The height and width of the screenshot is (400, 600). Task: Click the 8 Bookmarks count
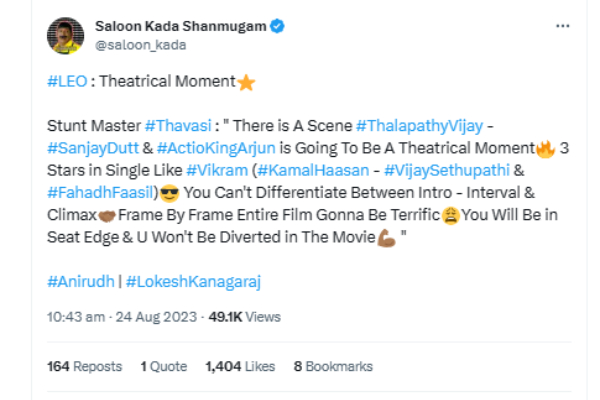coord(333,367)
